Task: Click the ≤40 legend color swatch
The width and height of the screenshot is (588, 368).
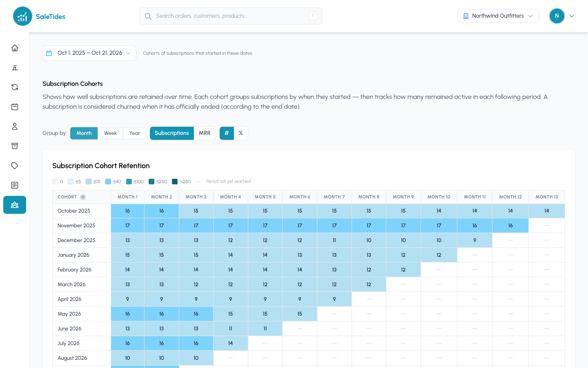Action: pos(108,182)
